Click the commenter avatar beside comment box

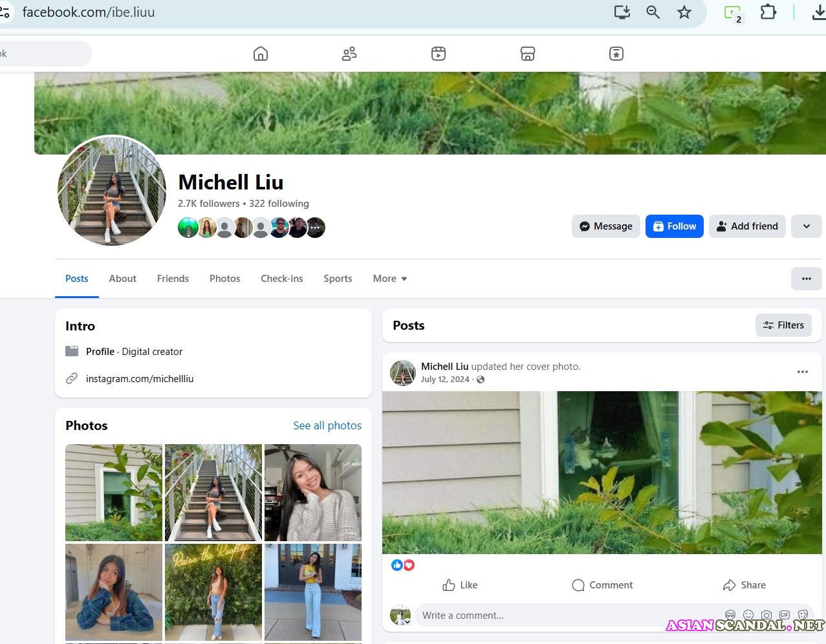(x=400, y=616)
